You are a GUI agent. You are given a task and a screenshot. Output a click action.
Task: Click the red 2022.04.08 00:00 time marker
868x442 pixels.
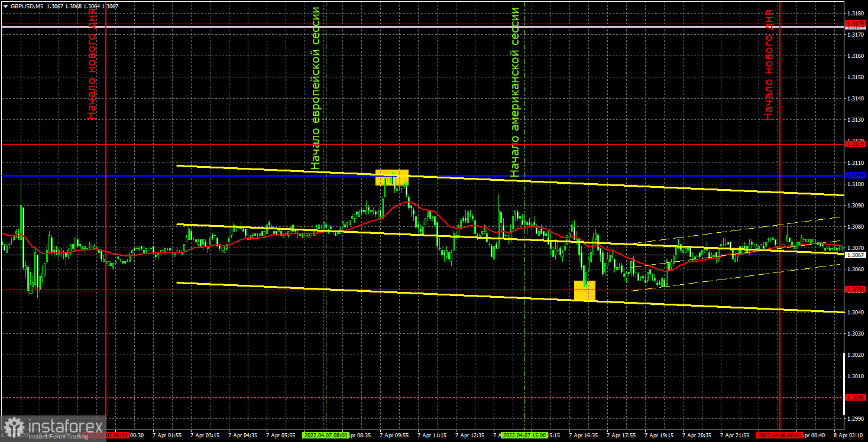click(x=780, y=435)
